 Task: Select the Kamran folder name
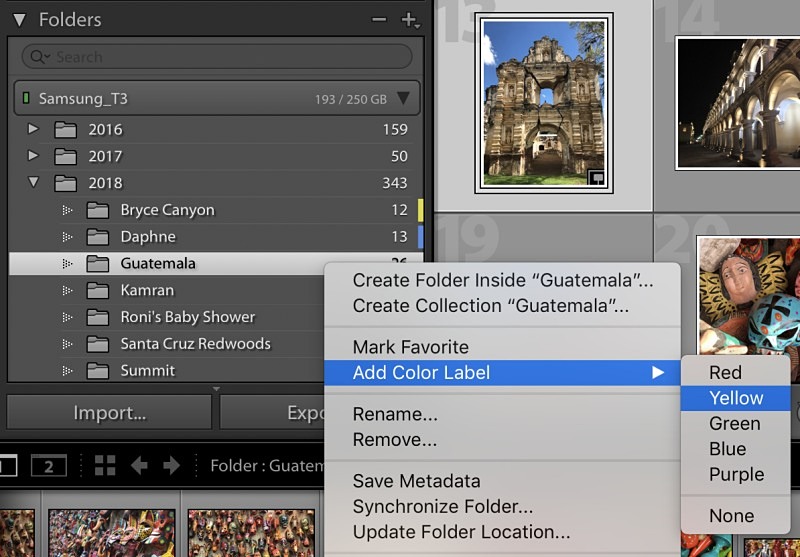147,290
